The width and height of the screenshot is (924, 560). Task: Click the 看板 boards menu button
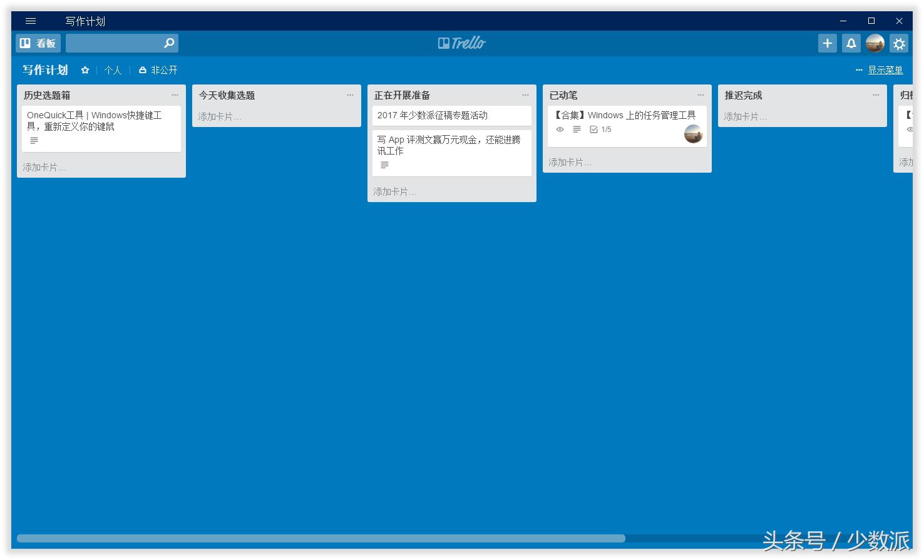38,43
